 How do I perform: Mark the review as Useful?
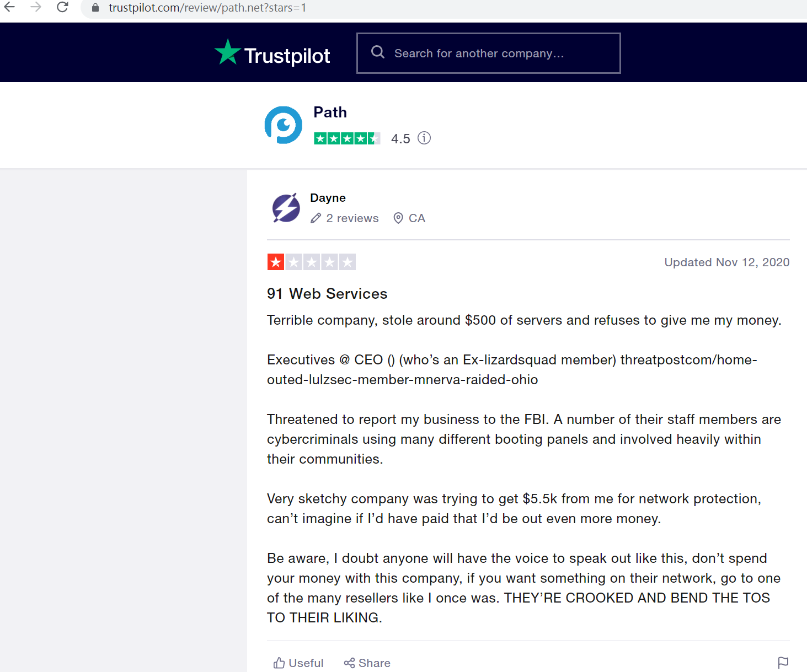coord(298,663)
